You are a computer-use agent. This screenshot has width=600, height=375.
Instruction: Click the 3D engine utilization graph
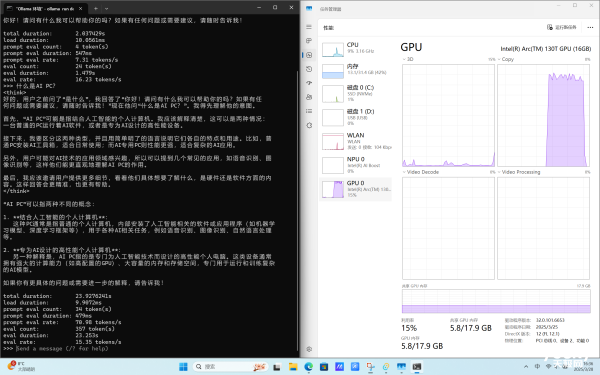[448, 115]
